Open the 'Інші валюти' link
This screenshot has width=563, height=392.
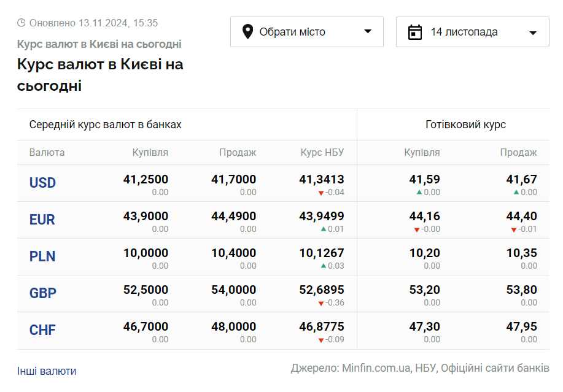click(47, 371)
